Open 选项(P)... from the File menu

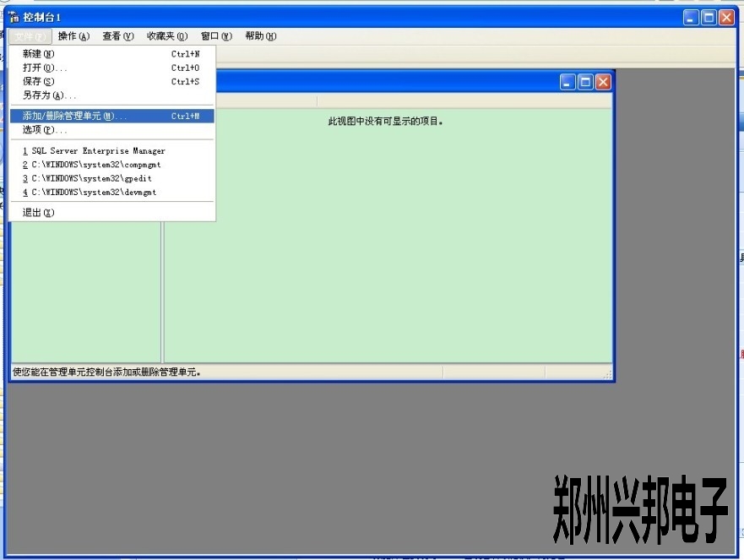(x=45, y=130)
